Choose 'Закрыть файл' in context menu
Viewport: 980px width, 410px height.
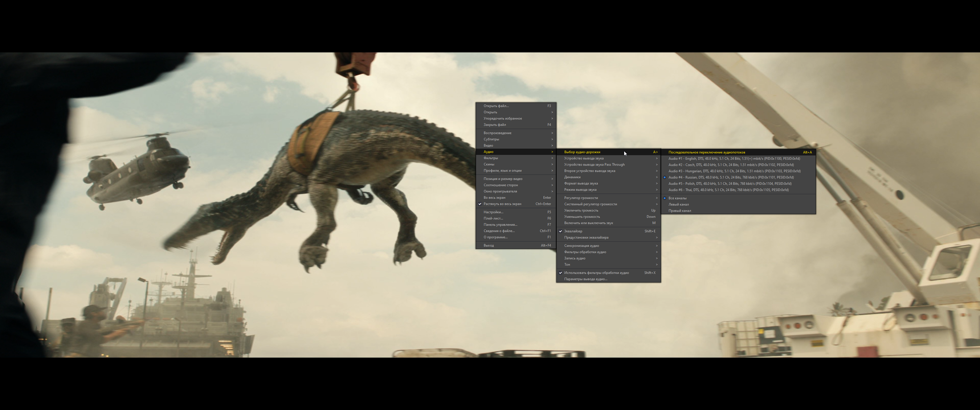tap(516, 125)
